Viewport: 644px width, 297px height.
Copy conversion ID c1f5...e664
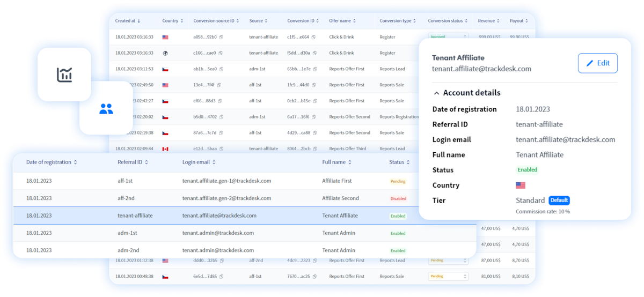(313, 38)
